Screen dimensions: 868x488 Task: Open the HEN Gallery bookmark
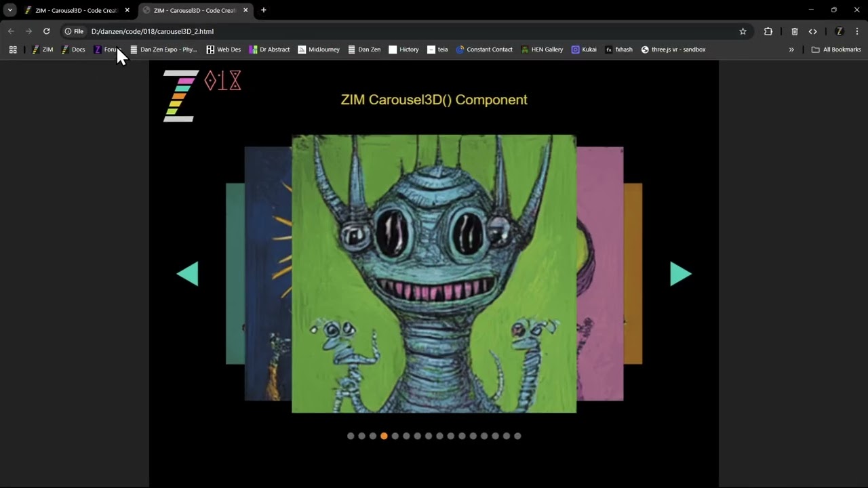point(542,49)
